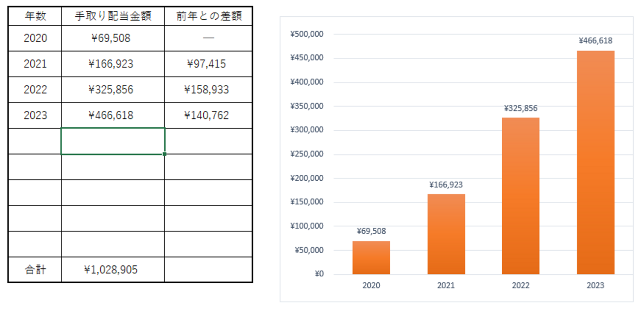Select the ¥158,933 difference cell
Screen dimensions: 644x311
pyautogui.click(x=207, y=89)
